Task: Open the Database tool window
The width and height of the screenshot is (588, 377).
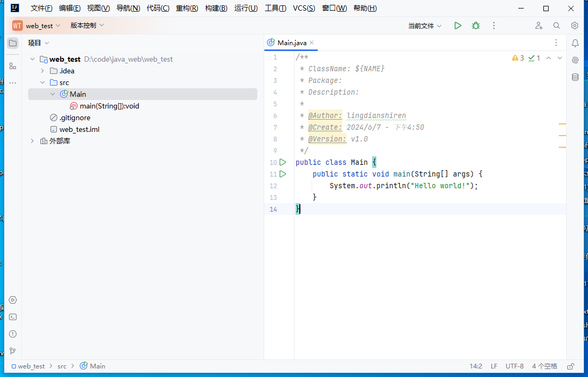Action: (575, 77)
